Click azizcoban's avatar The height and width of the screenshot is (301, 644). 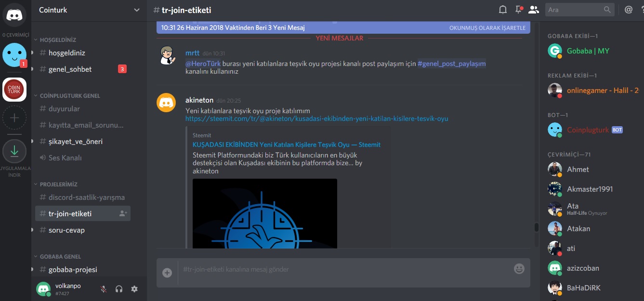pyautogui.click(x=555, y=268)
